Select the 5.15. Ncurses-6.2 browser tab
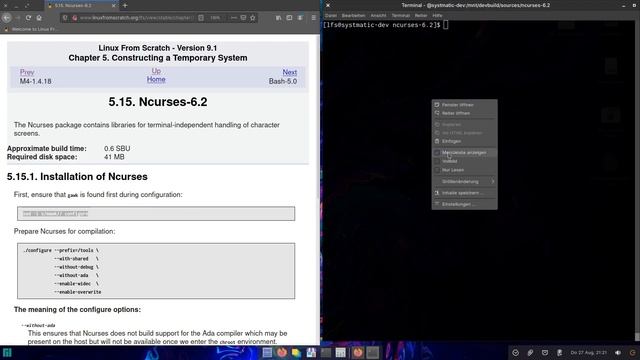 (x=81, y=6)
